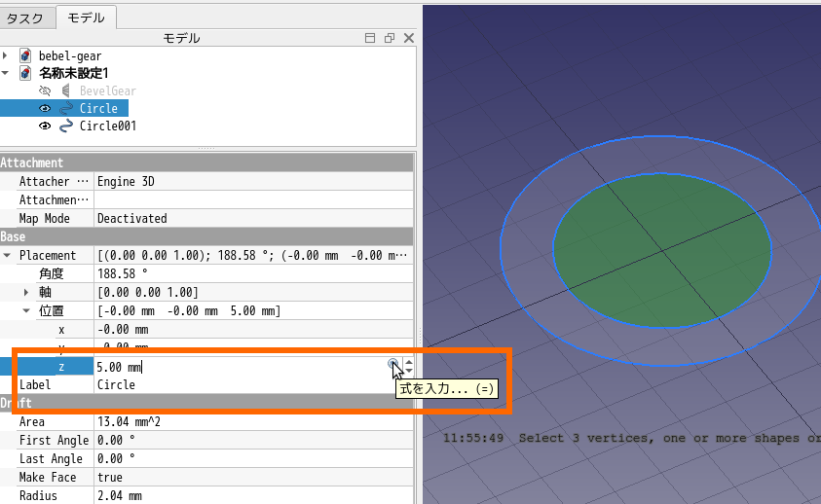Show the hidden BevelGear object
This screenshot has width=821, height=504.
(45, 91)
